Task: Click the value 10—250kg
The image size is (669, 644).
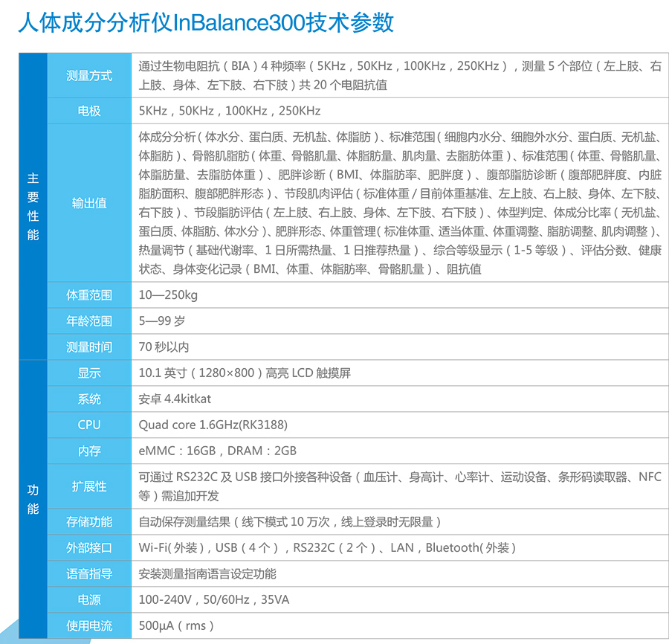Action: (168, 295)
